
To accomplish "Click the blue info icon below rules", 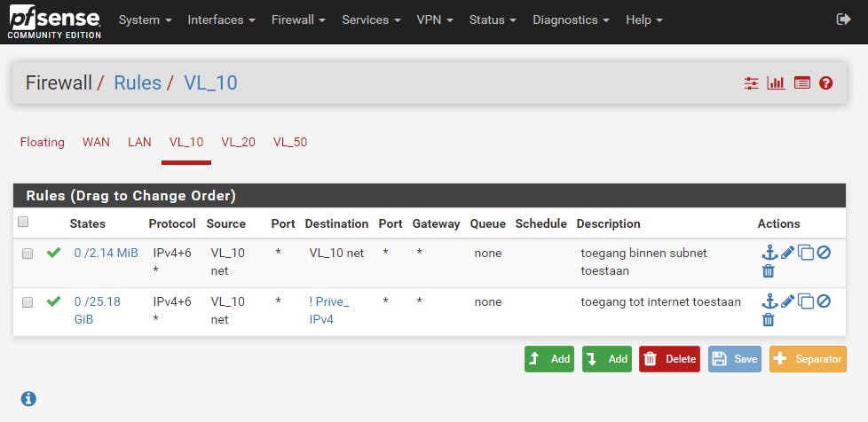I will tap(28, 399).
